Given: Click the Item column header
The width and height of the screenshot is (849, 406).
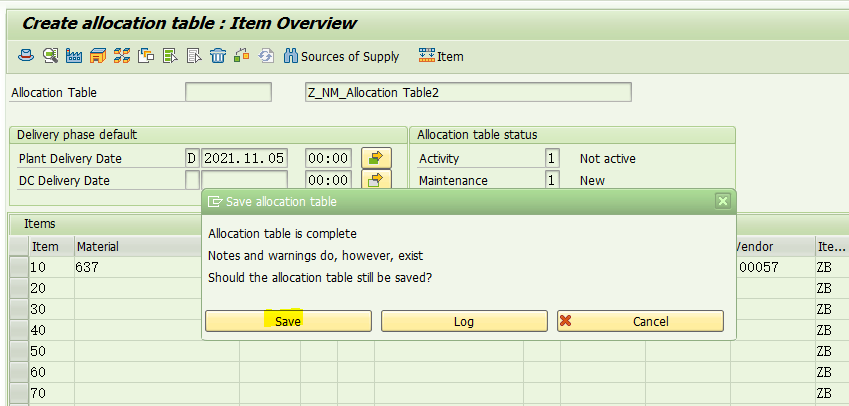Looking at the screenshot, I should coord(51,246).
